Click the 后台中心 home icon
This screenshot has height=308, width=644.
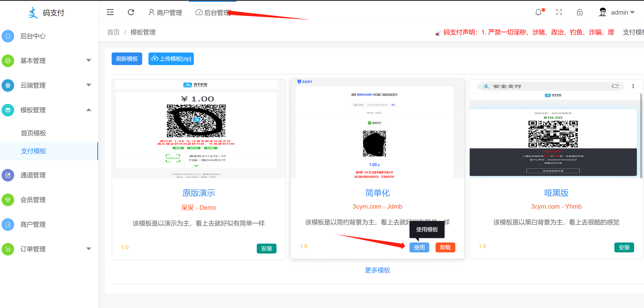tap(8, 36)
